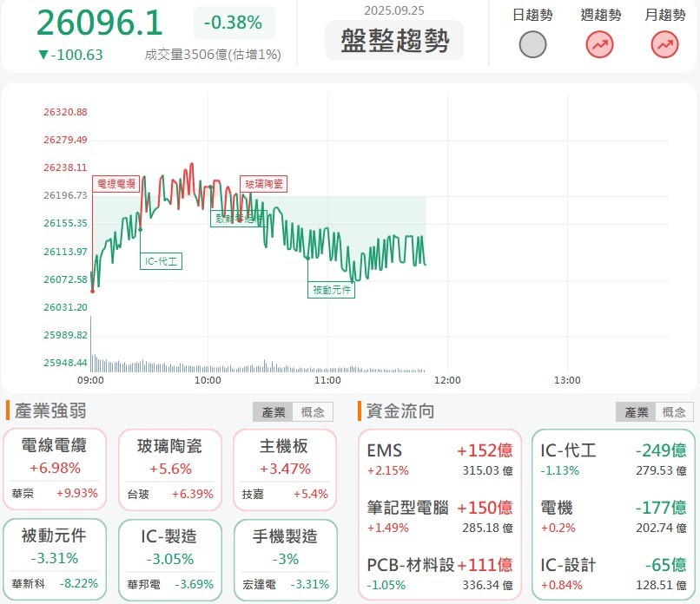Click the monthly trend upward arrow icon
Viewport: 700px width, 604px height.
[664, 44]
